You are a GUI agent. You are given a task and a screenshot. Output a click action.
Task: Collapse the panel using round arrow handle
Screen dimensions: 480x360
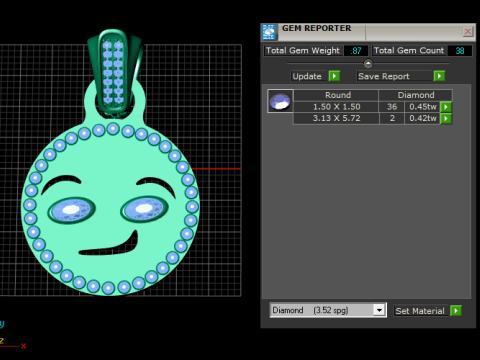point(368,63)
